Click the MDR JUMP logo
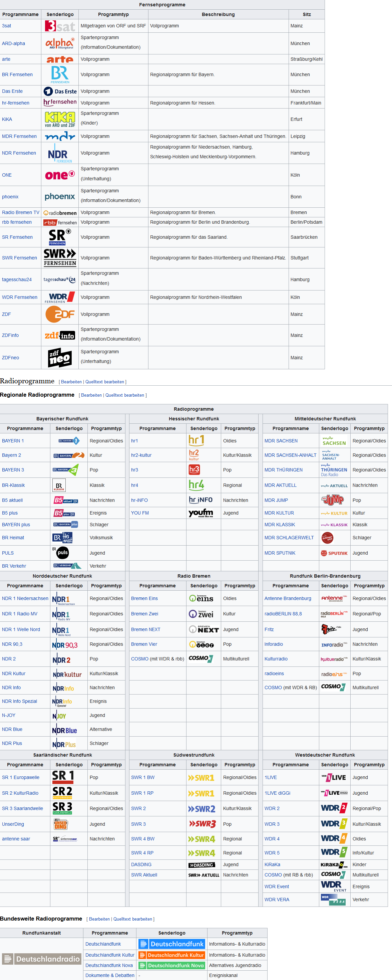Screen dimensions: 392x980 click(333, 500)
